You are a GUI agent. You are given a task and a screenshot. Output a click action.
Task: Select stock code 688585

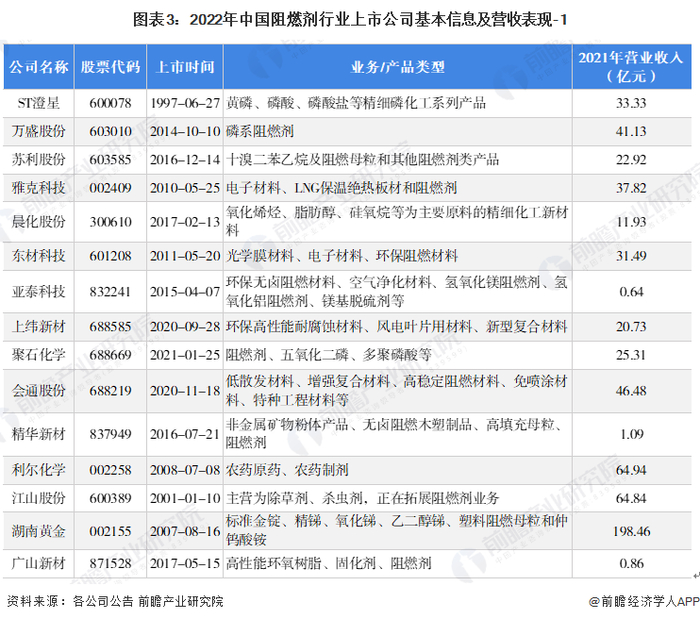pyautogui.click(x=110, y=327)
